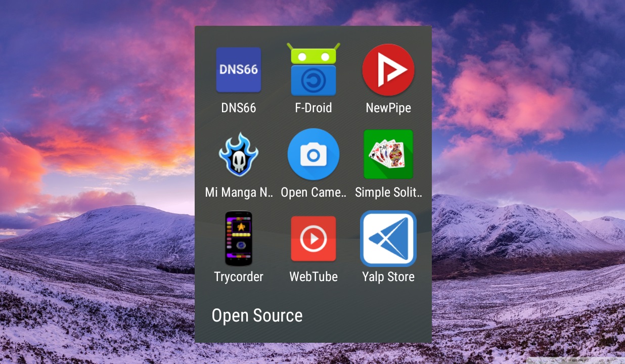Launch the Mi Manga skull icon

(x=239, y=154)
